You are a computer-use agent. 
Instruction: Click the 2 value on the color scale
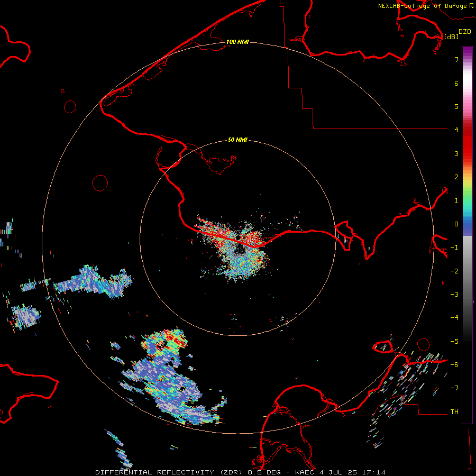pos(456,177)
